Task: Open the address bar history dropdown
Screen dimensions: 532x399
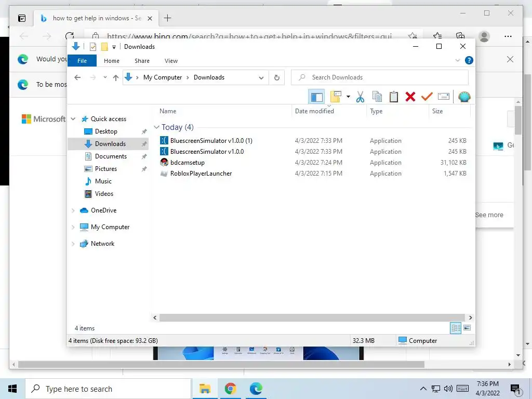Action: (x=261, y=78)
